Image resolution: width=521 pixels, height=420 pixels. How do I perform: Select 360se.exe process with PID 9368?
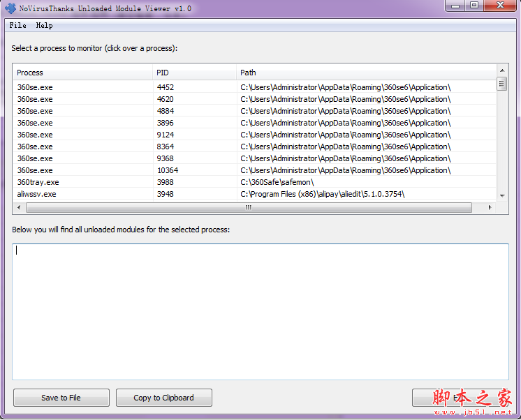(x=254, y=158)
